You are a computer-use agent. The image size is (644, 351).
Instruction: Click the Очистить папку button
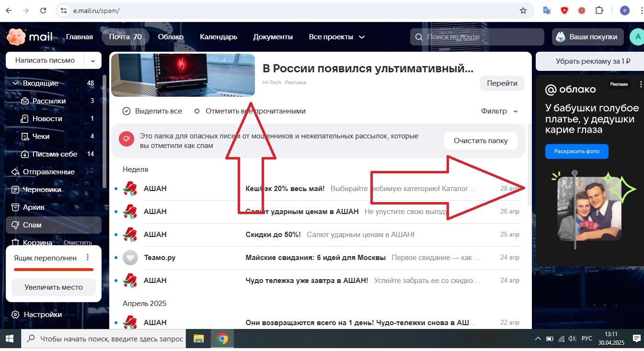(480, 141)
